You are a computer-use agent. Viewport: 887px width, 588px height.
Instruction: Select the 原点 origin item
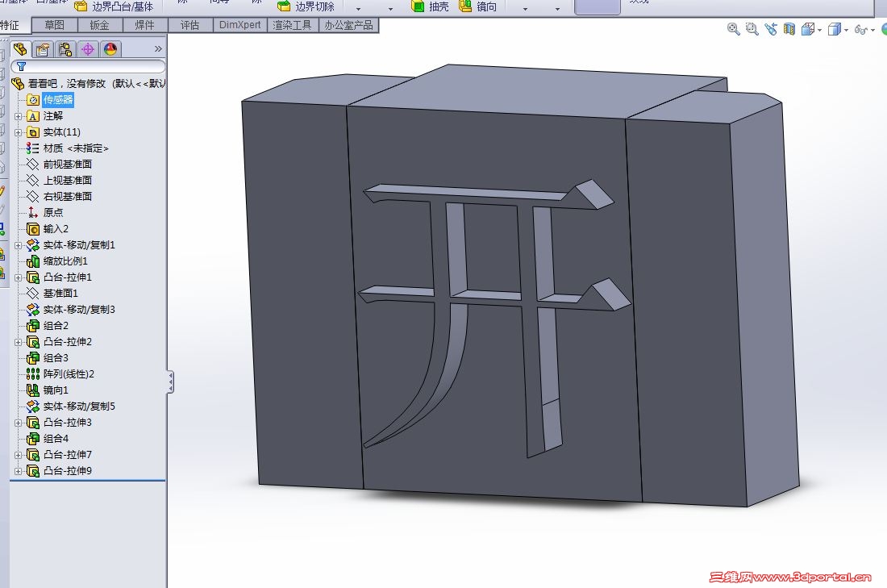(45, 213)
